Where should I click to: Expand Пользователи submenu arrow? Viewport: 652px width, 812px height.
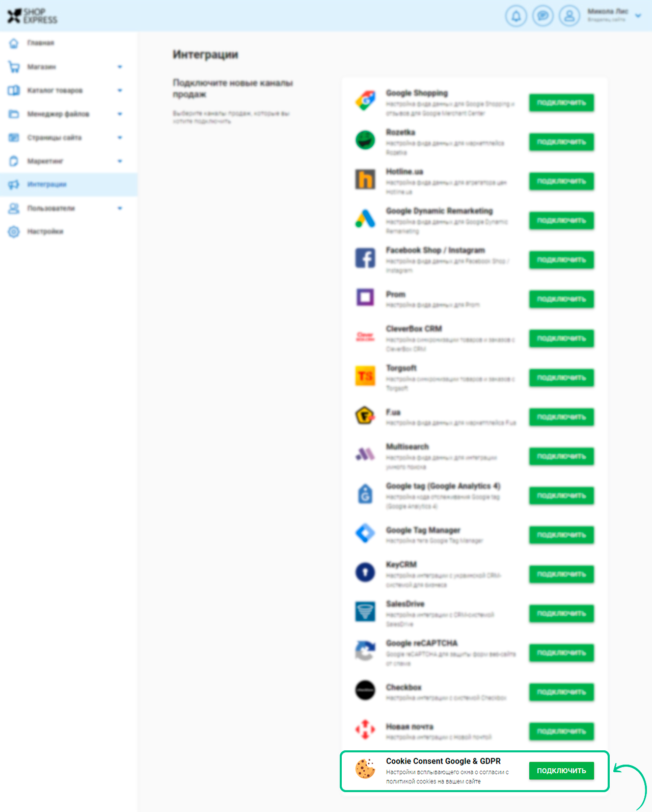(x=120, y=208)
